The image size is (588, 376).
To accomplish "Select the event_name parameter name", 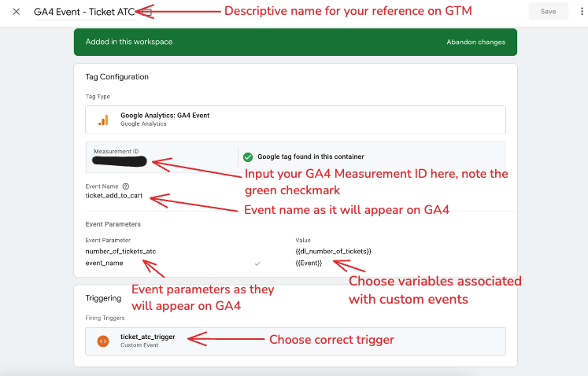I will pos(104,264).
